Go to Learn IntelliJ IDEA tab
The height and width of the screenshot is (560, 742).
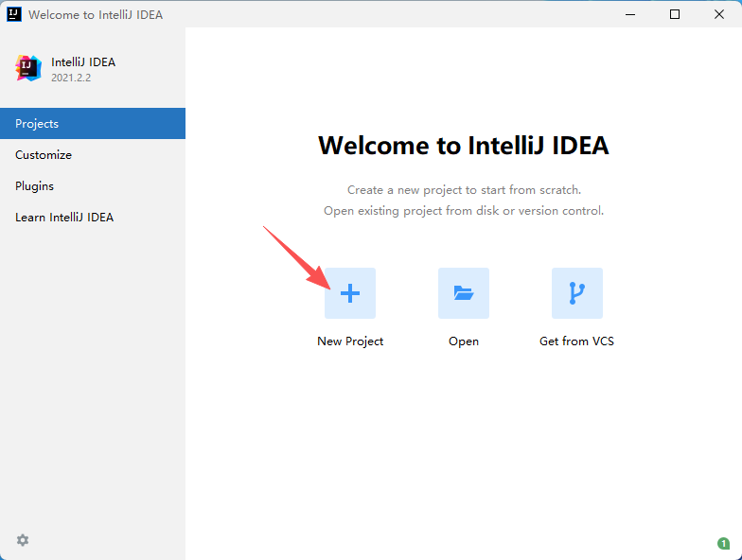93,218
